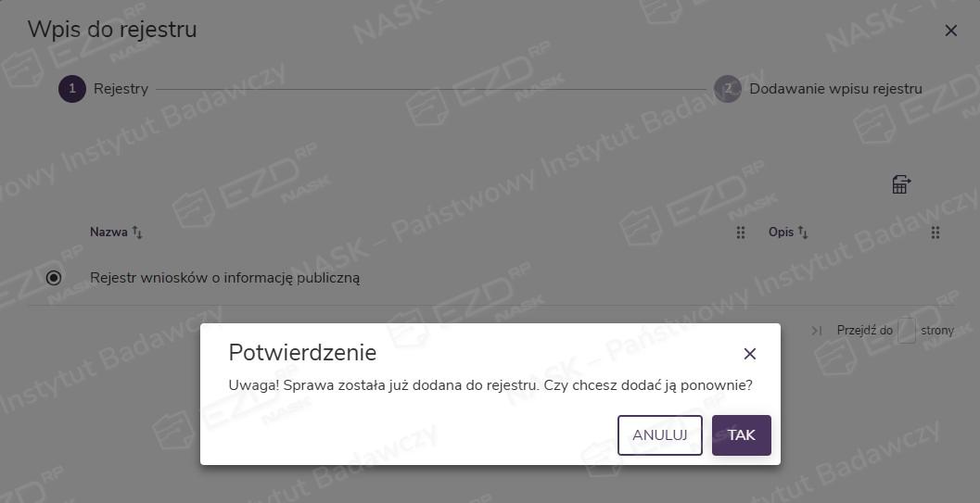Image resolution: width=980 pixels, height=503 pixels.
Task: Click the Rejestr wniosków o informację publiczną row
Action: 224,277
